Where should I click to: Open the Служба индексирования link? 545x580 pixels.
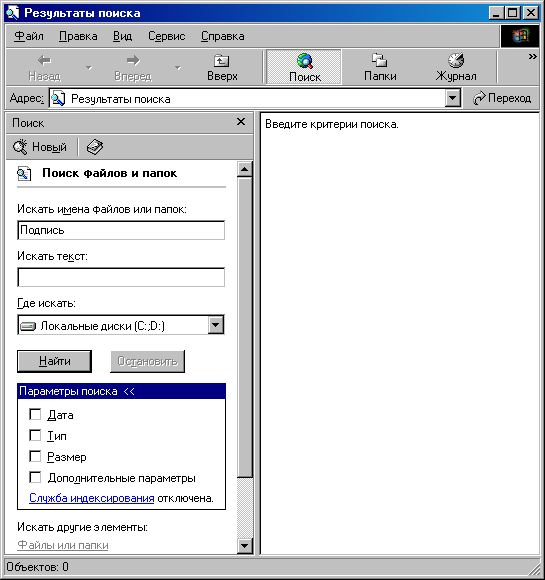click(x=91, y=498)
